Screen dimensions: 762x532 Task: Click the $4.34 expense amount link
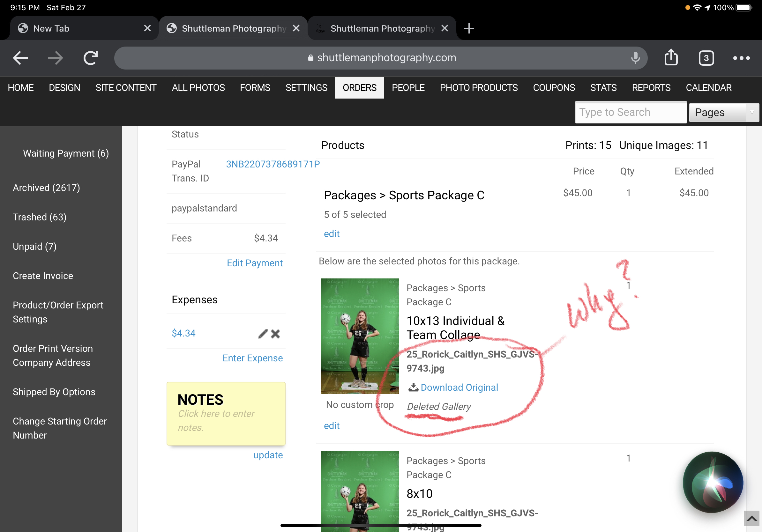point(183,333)
